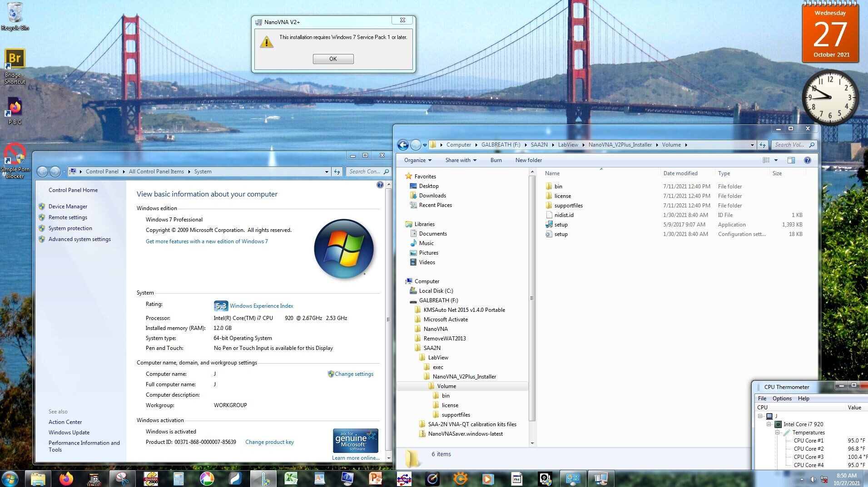The image size is (868, 487).
Task: Collapse the J computer node in CPU Thermometer
Action: click(760, 416)
